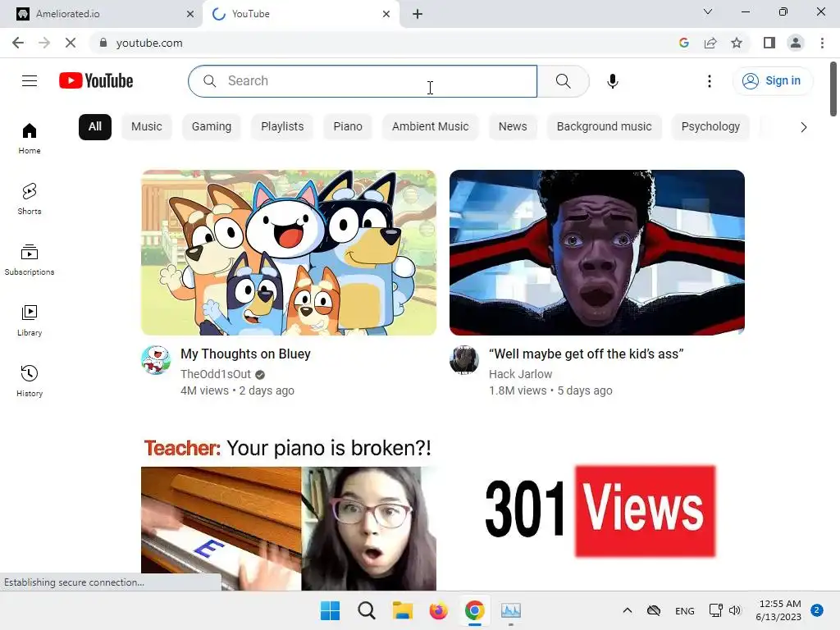
Task: Close the YouTube tab
Action: click(386, 14)
